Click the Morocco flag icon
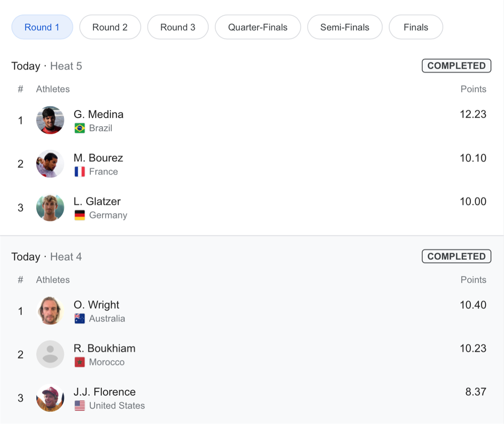The image size is (504, 424). (x=80, y=362)
